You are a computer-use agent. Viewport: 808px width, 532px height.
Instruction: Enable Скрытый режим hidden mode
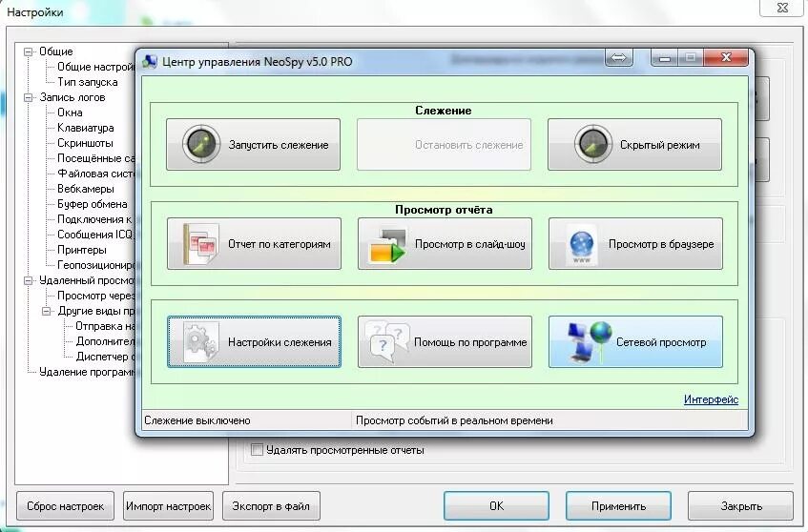(634, 144)
